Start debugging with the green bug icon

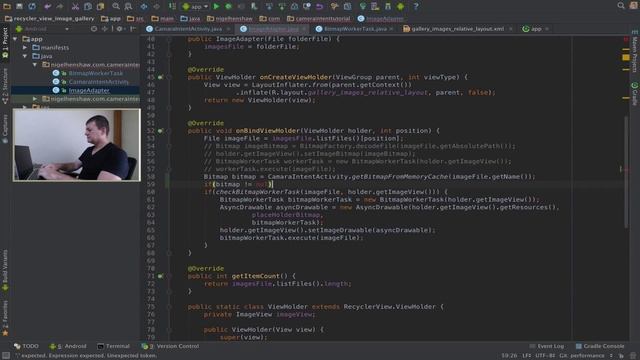point(229,6)
